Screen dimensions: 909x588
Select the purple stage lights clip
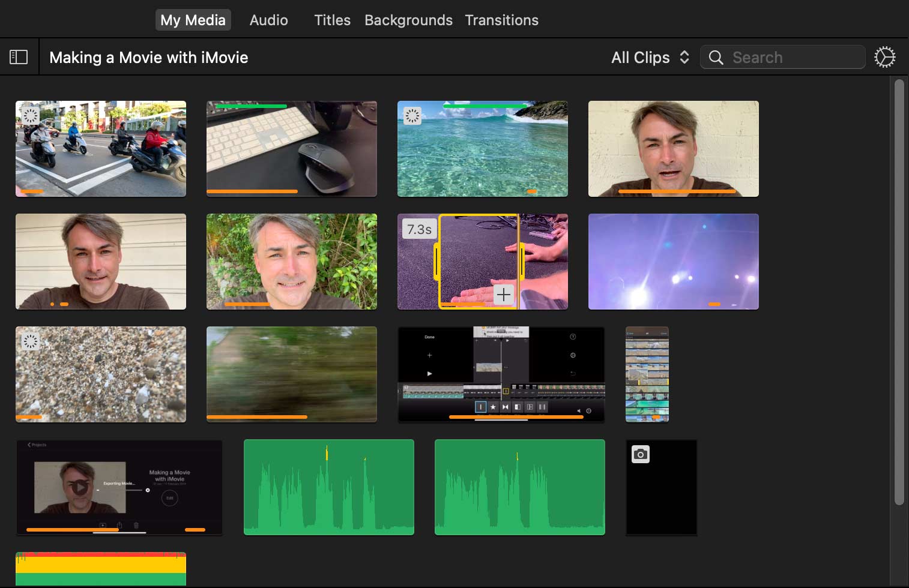point(674,262)
